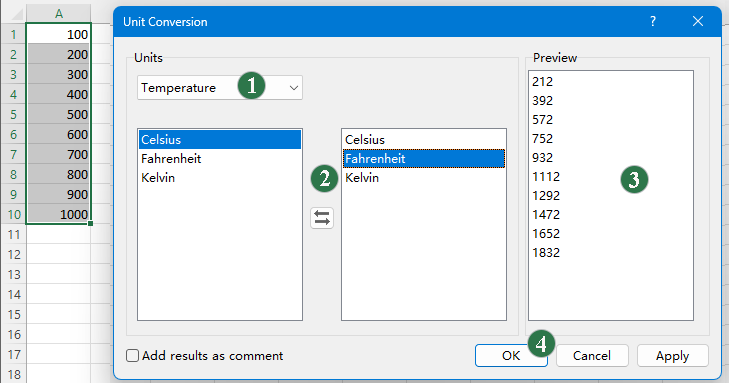Image resolution: width=729 pixels, height=383 pixels.
Task: Click the Select All corner of the spreadsheet
Action: point(13,13)
